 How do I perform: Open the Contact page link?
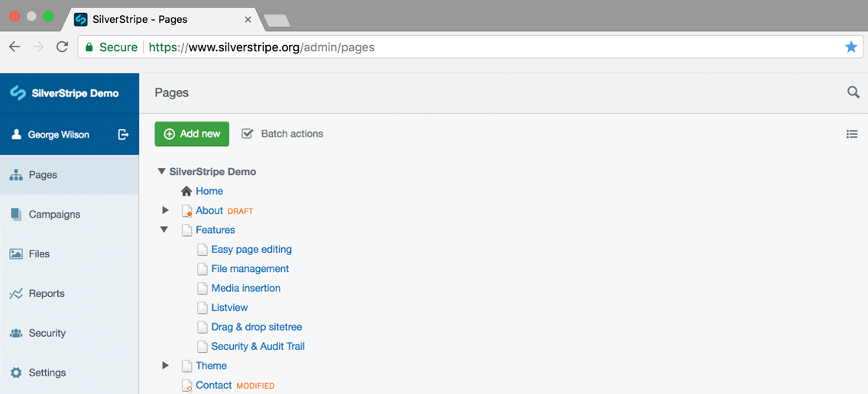click(214, 385)
